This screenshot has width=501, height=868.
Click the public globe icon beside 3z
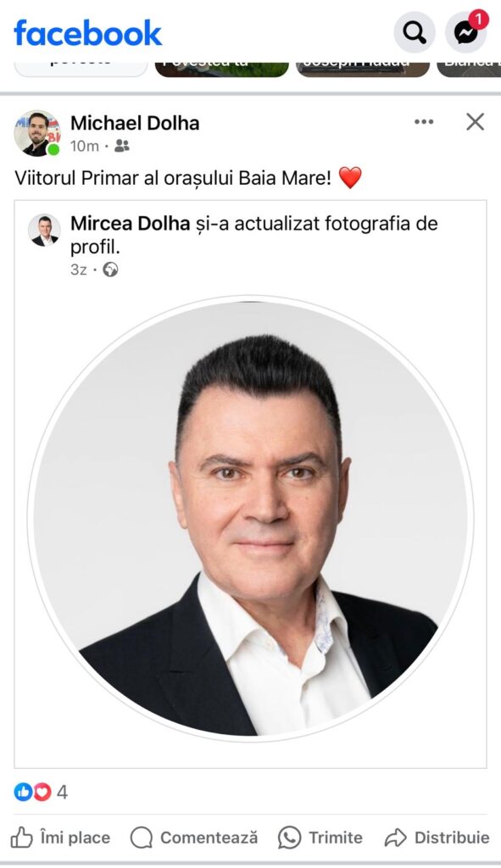(x=111, y=270)
